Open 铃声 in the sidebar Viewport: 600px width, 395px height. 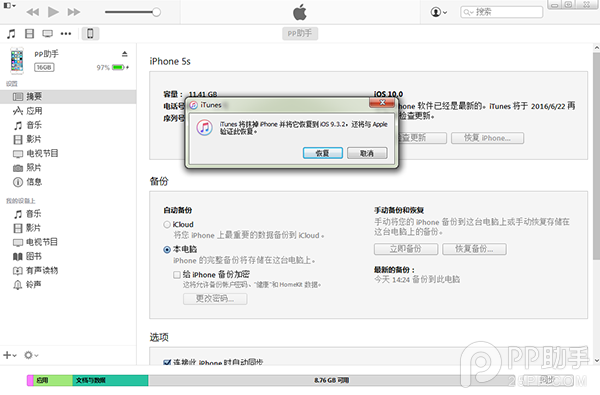[68, 285]
